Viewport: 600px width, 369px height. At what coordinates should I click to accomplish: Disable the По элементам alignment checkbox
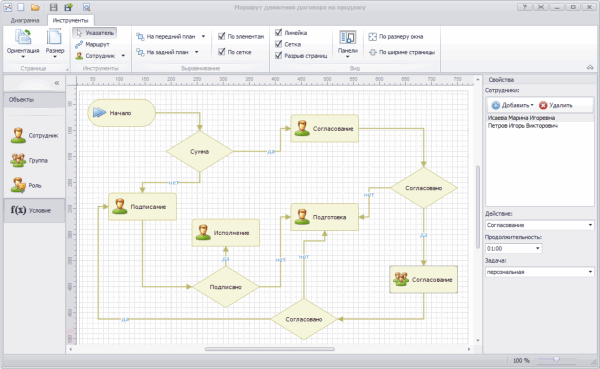pos(221,36)
